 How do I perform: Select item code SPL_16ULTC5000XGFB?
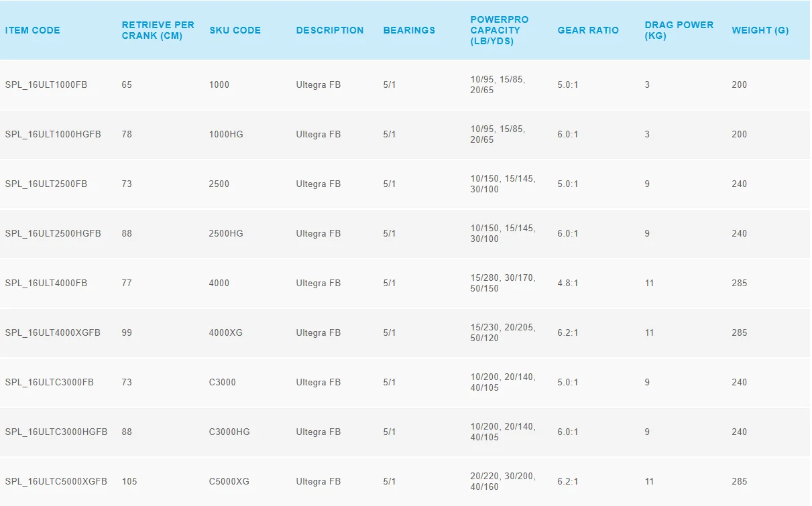pos(56,481)
